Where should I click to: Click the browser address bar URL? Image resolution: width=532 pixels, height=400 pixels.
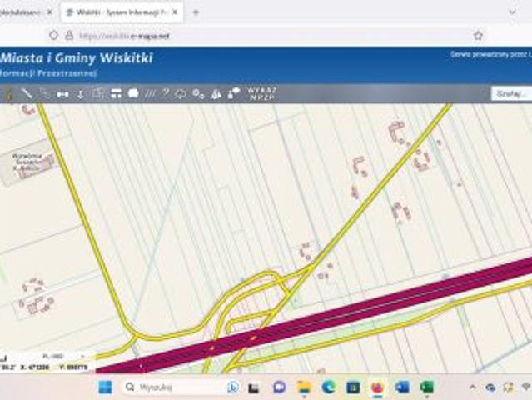[x=124, y=36]
